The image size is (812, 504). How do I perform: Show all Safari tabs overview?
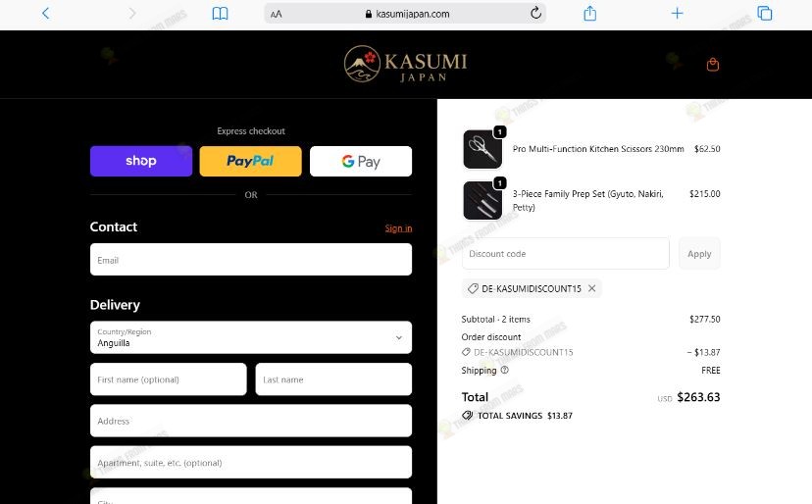[764, 13]
